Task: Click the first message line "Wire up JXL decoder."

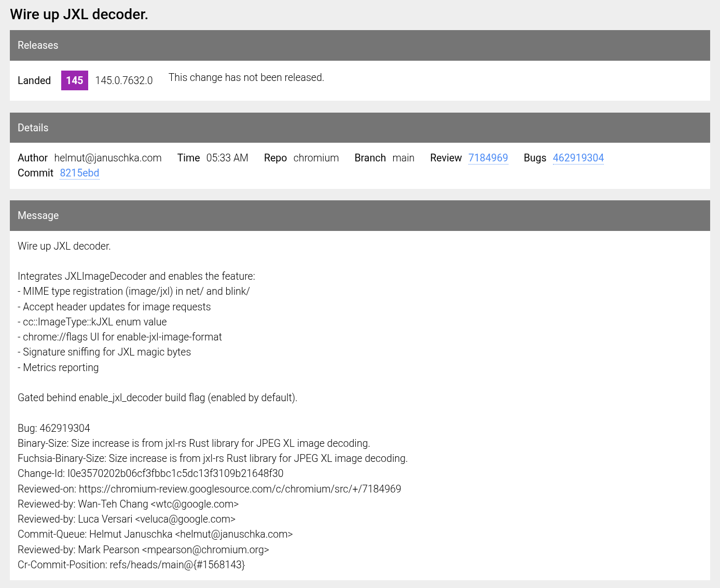Action: pyautogui.click(x=64, y=246)
